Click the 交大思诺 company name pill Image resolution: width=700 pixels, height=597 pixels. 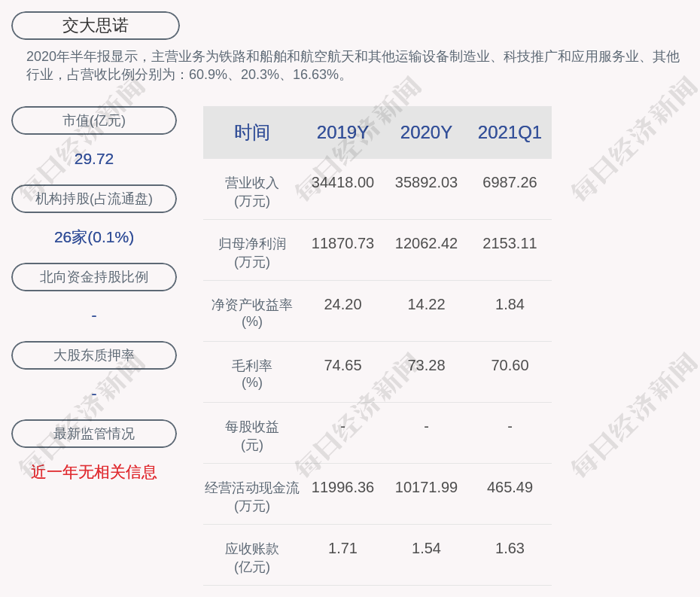coord(96,26)
